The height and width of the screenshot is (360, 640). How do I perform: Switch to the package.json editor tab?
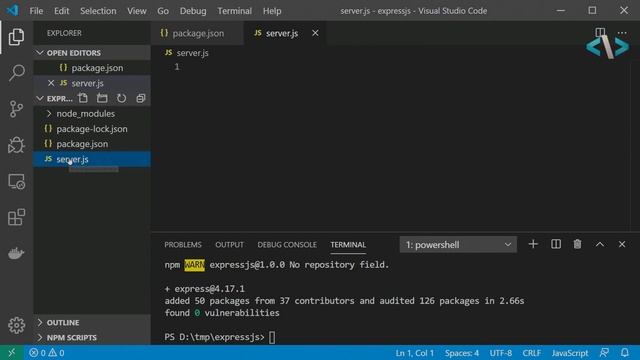(197, 33)
